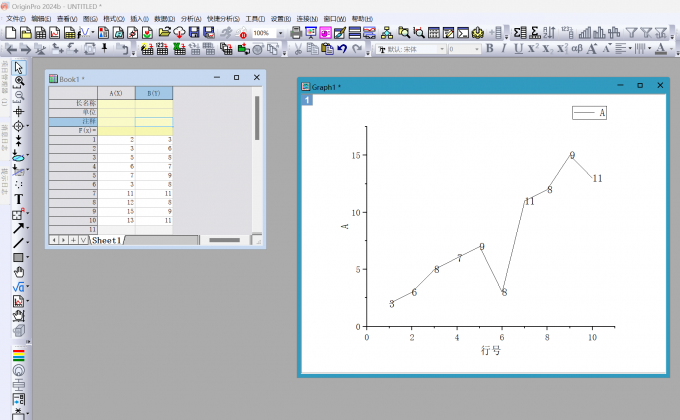Viewport: 680px width, 420px height.
Task: Open the 查看(V) menu
Action: [x=67, y=19]
